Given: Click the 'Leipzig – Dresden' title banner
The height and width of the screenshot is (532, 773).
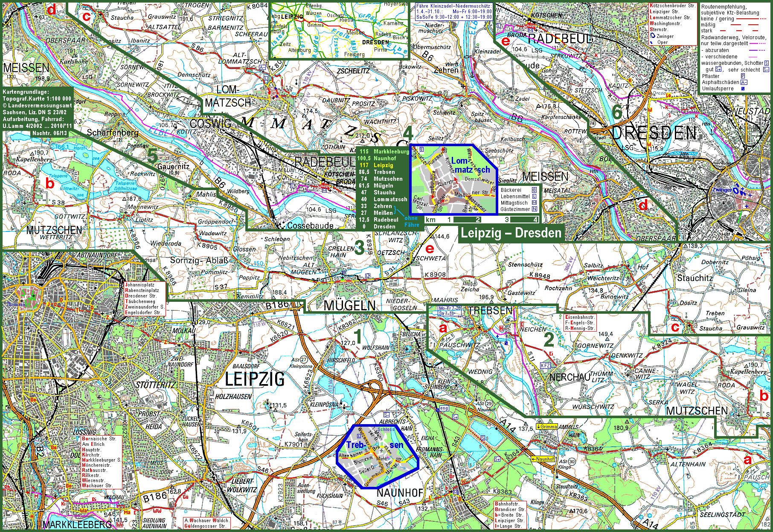Looking at the screenshot, I should pyautogui.click(x=511, y=233).
